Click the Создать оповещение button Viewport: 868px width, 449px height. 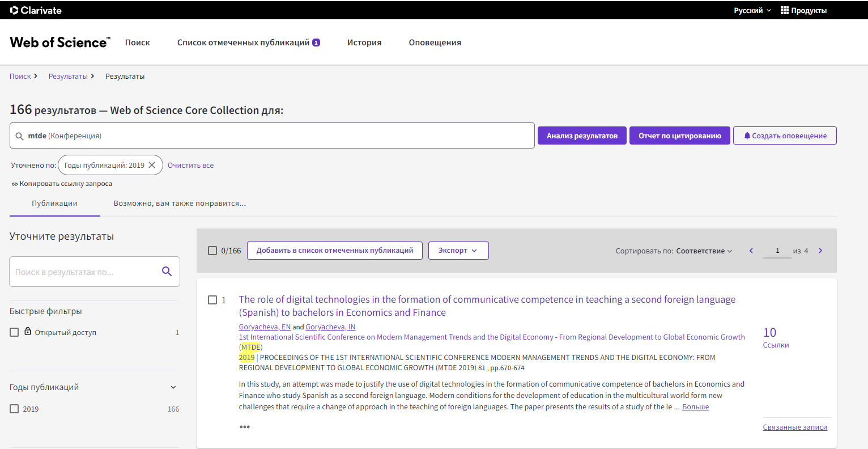[x=785, y=135]
